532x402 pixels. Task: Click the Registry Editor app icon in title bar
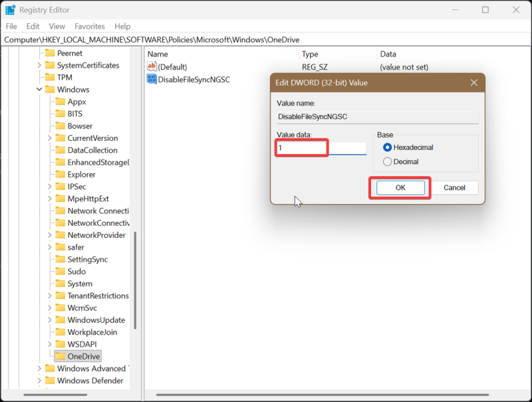pyautogui.click(x=10, y=10)
